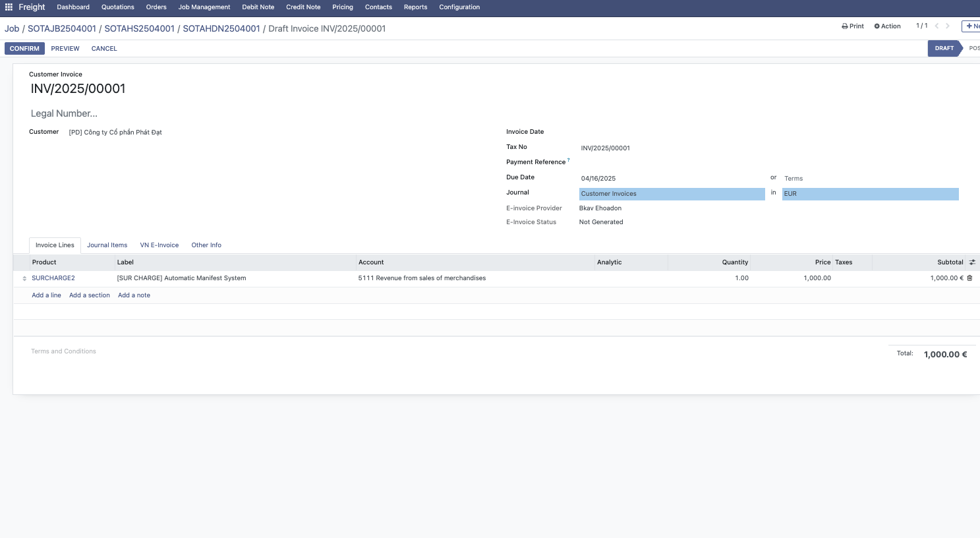980x538 pixels.
Task: Click the Add a line link
Action: [46, 295]
